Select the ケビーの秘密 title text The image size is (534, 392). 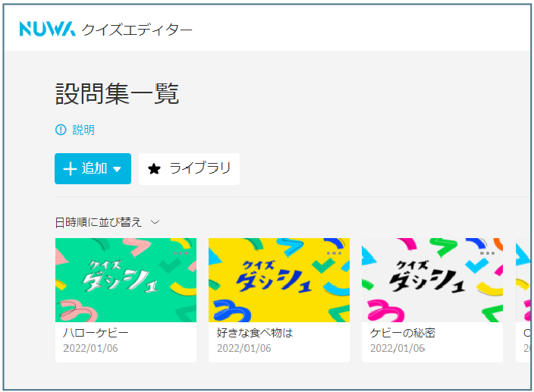point(403,332)
